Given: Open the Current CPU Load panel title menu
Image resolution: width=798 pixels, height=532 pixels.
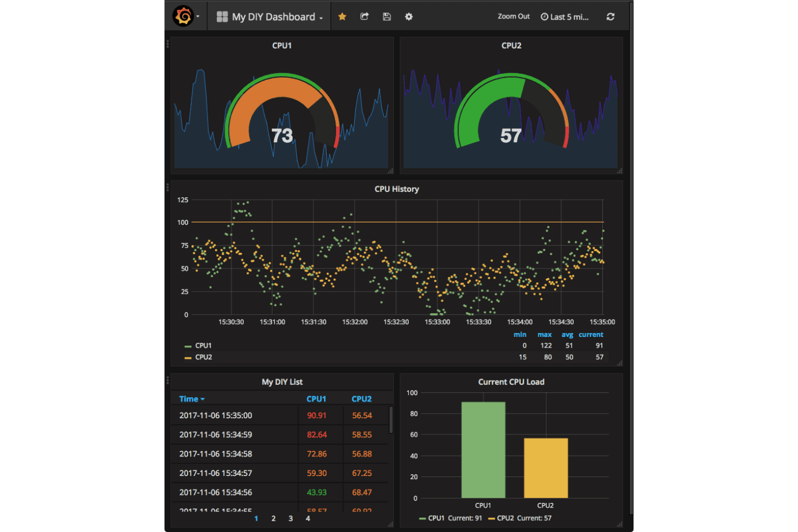Looking at the screenshot, I should click(x=511, y=382).
